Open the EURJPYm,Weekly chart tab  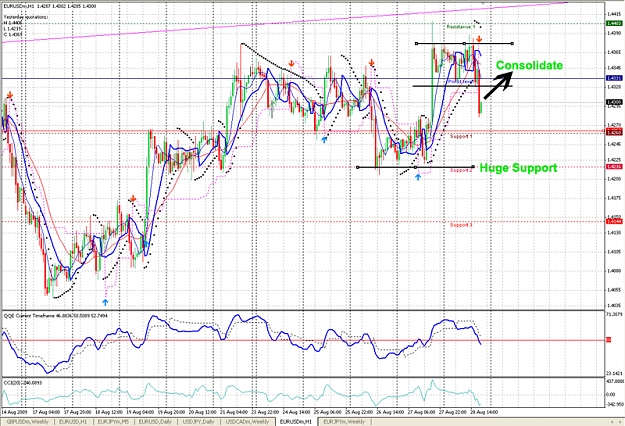pyautogui.click(x=344, y=422)
